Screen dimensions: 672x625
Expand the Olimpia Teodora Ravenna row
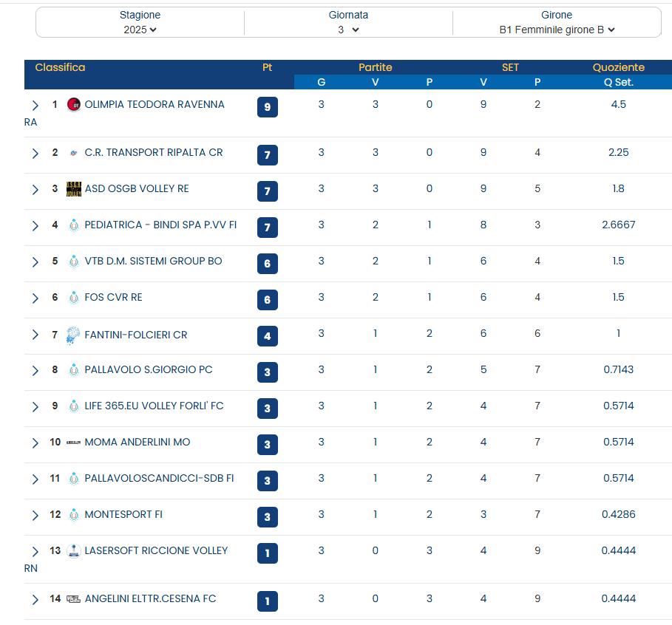[35, 106]
